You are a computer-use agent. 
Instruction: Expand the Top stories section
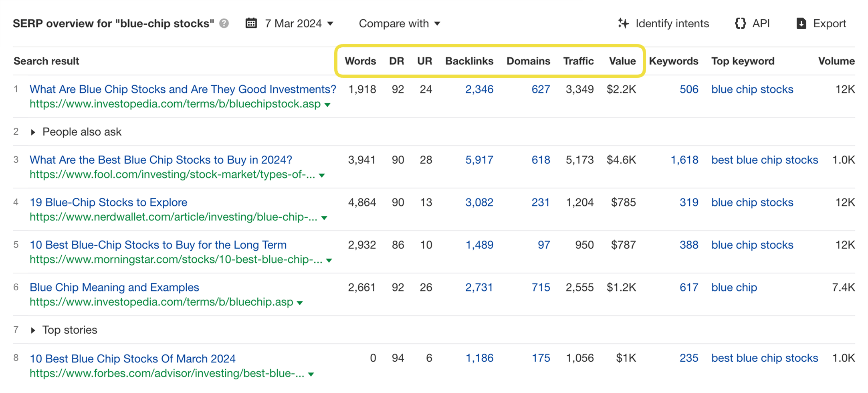[33, 330]
